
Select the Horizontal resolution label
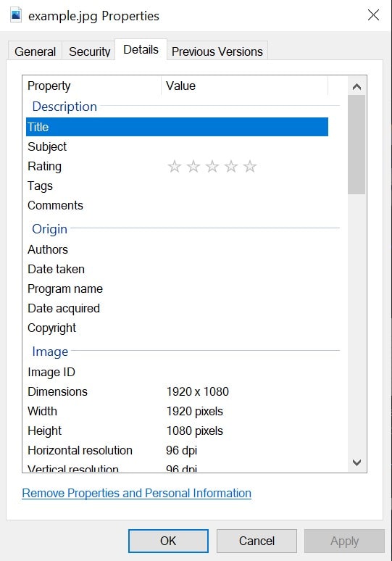[x=80, y=450]
